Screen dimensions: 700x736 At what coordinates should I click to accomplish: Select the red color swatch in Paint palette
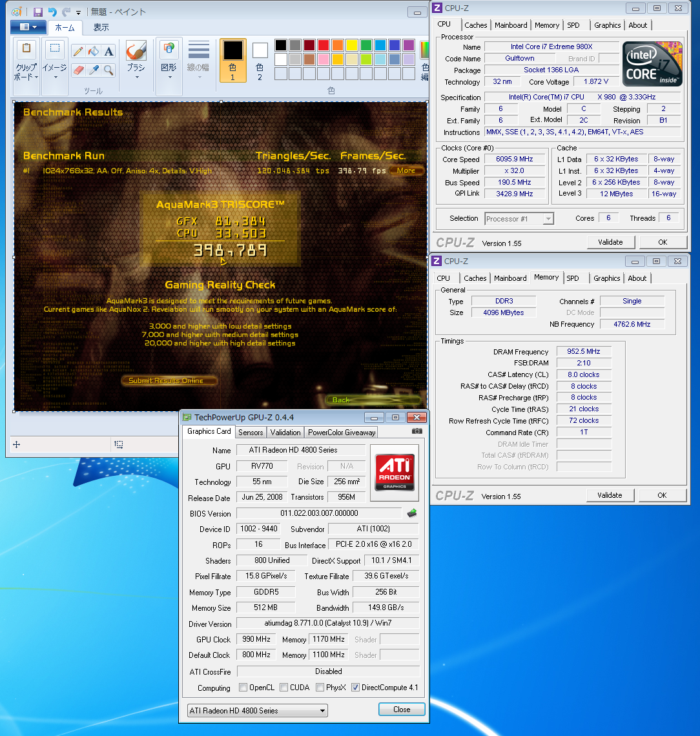(x=324, y=45)
